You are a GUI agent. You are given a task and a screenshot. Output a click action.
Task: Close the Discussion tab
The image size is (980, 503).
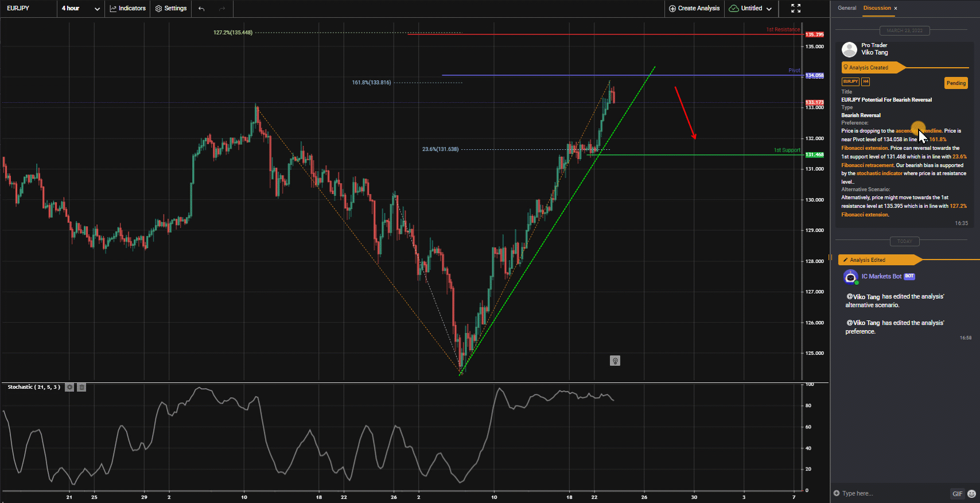[x=896, y=9]
